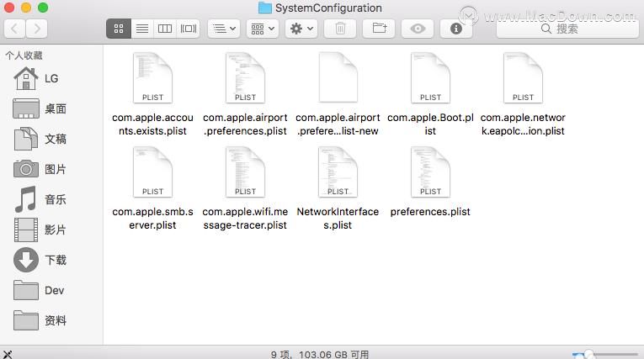Switch to cover flow view mode

[189, 29]
